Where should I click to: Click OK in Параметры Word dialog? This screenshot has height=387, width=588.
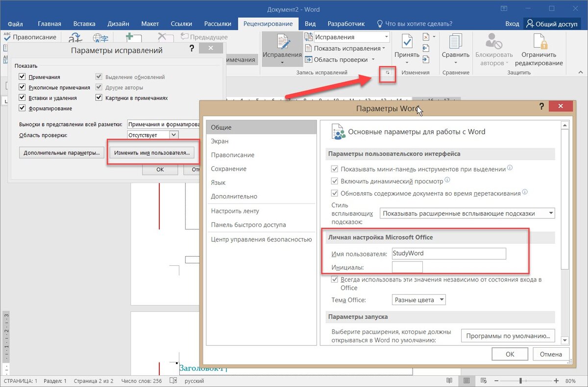click(x=510, y=354)
